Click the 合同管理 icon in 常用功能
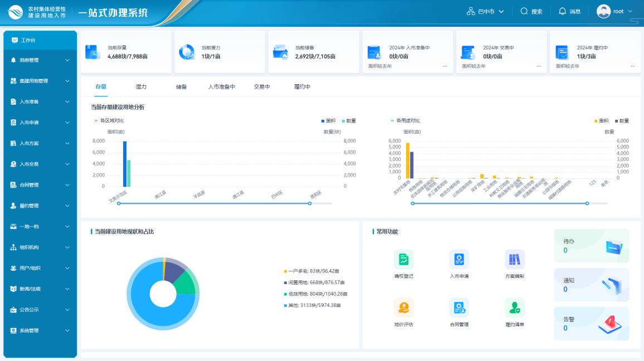Viewport: 644px width, 361px height. click(459, 307)
